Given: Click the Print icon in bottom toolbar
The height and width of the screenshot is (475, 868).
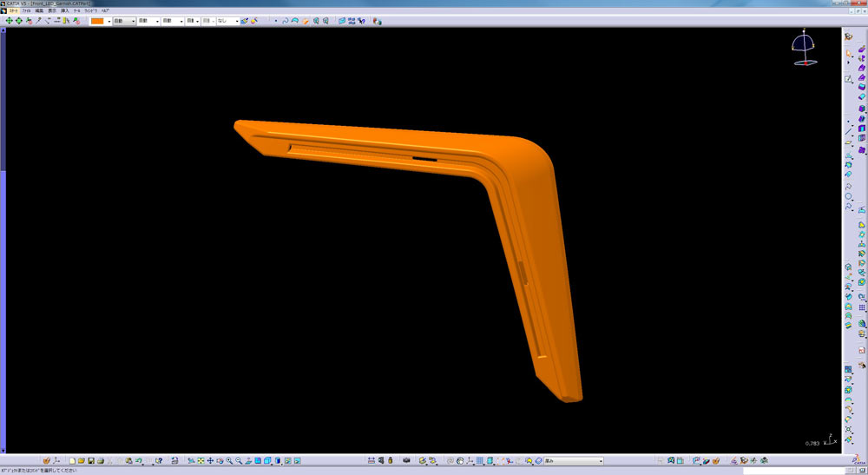Looking at the screenshot, I should (x=101, y=460).
